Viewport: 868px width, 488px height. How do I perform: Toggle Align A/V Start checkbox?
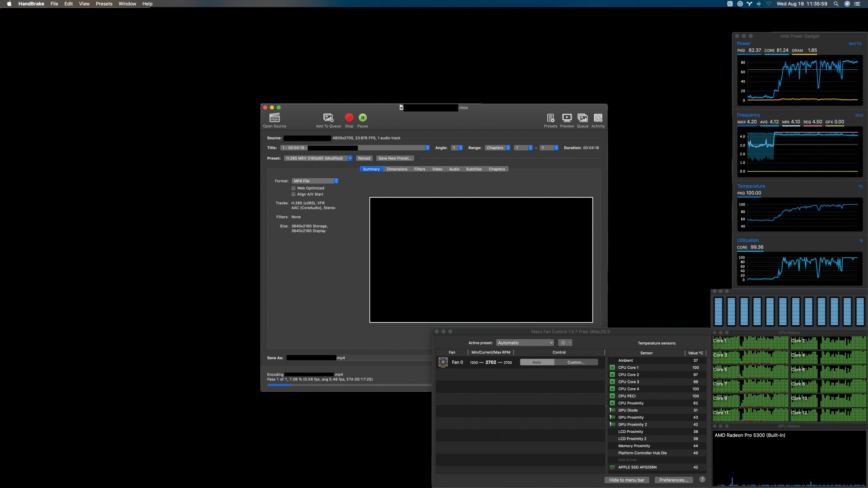293,194
